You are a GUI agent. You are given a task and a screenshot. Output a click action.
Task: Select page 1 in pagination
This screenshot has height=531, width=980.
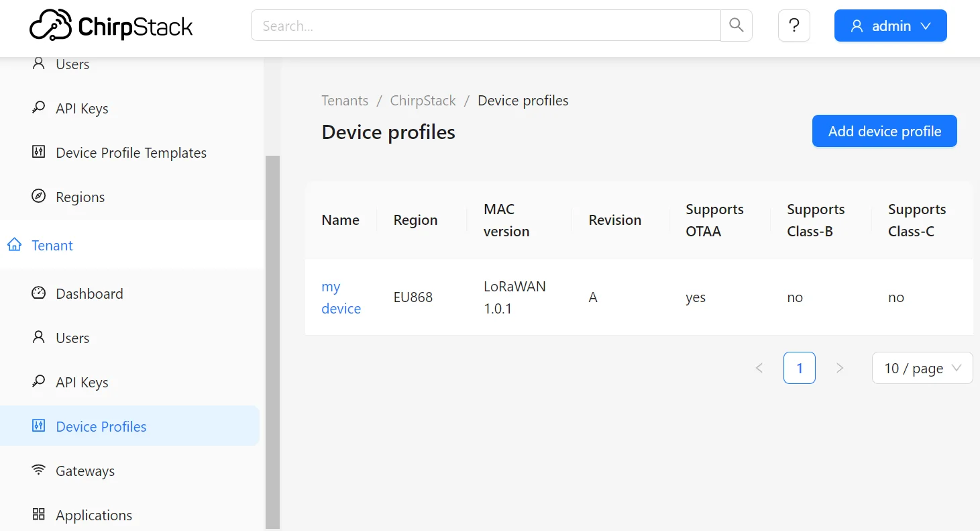click(x=800, y=368)
